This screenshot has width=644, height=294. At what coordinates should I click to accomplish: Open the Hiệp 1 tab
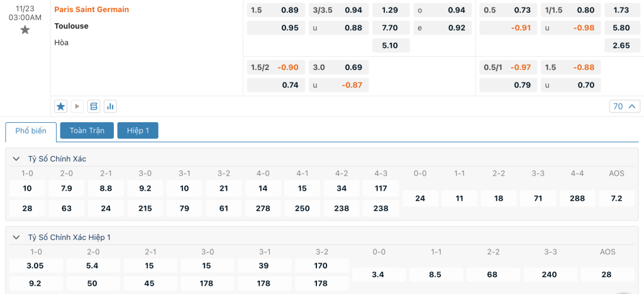coord(138,130)
